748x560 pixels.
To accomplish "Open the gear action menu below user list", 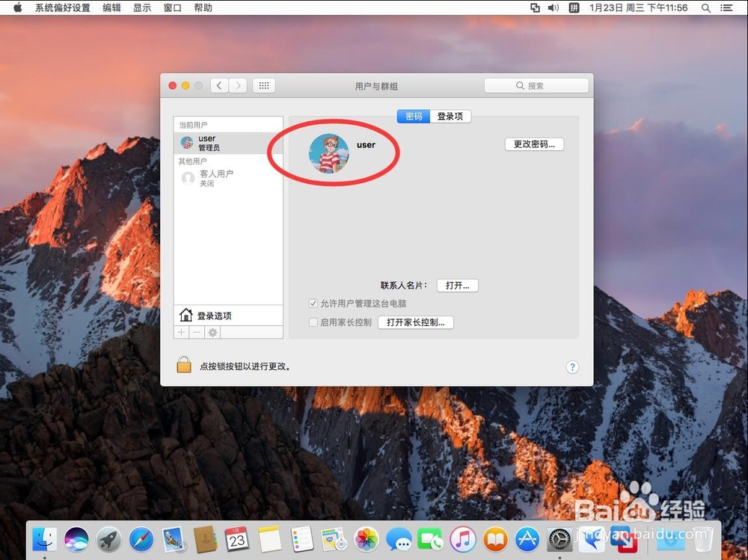I will click(212, 332).
